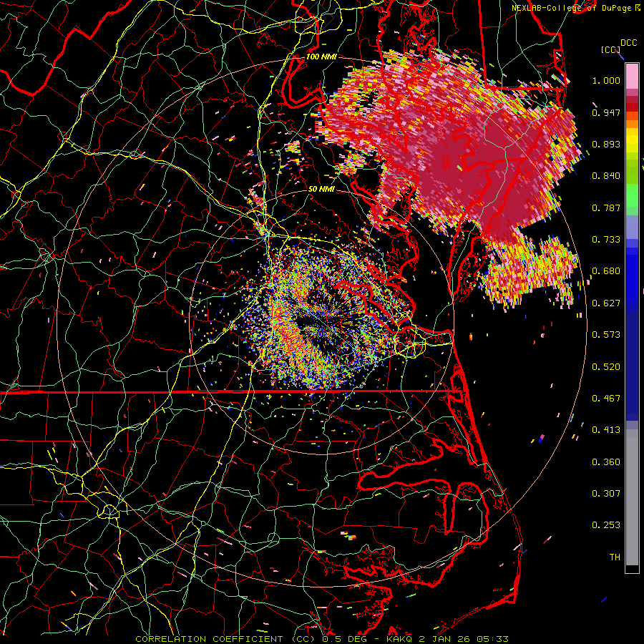Click the DCC legend title

click(x=628, y=43)
